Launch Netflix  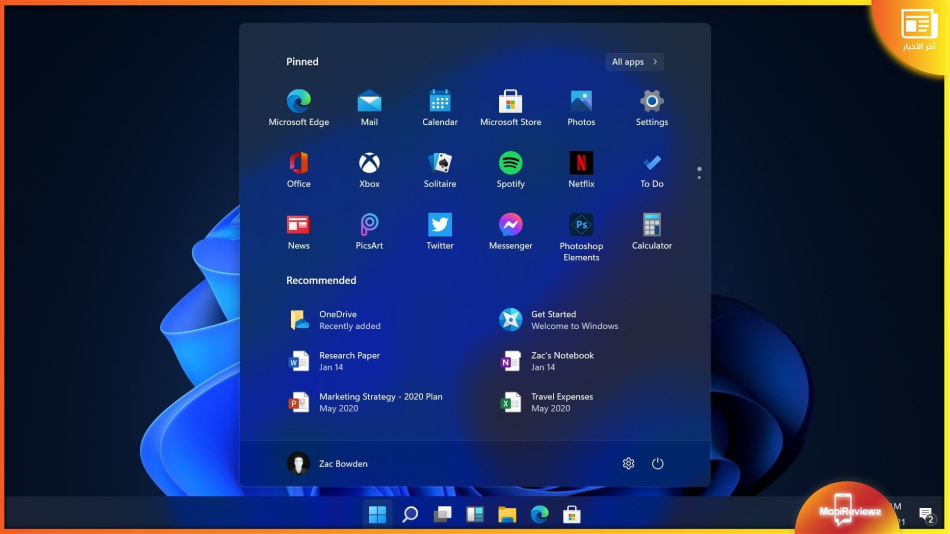[581, 170]
